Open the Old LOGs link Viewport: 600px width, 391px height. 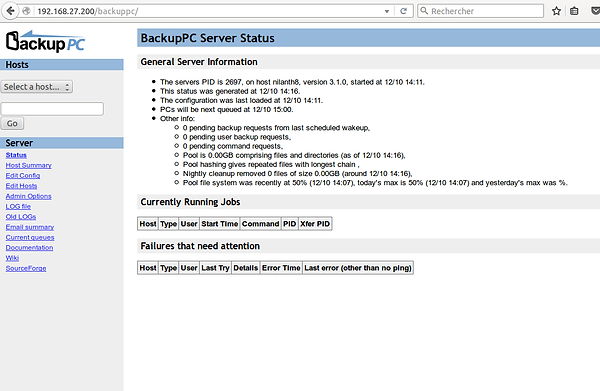click(x=21, y=217)
